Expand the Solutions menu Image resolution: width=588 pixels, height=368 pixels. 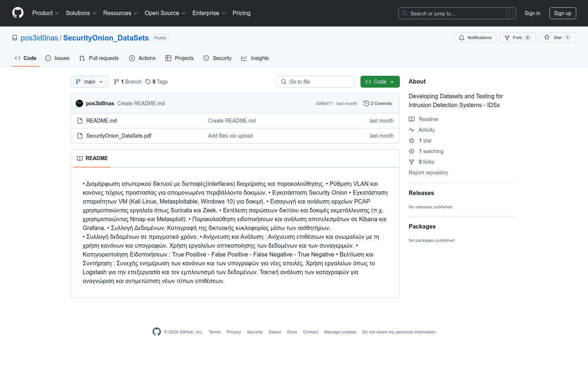81,13
